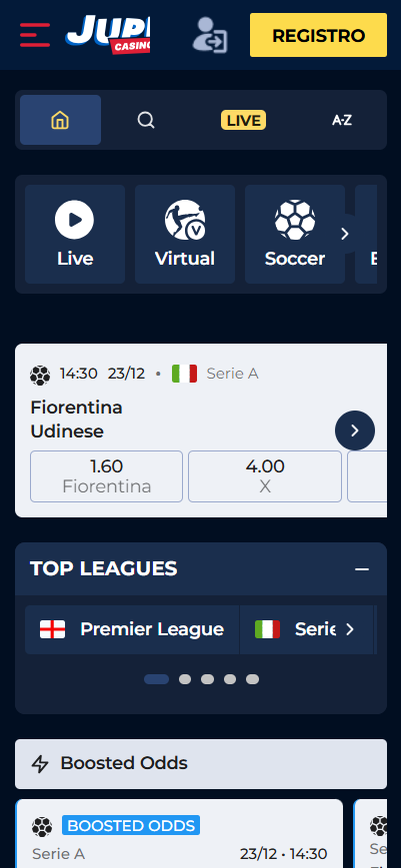The width and height of the screenshot is (401, 868).
Task: Select the Live play category tile
Action: (x=75, y=234)
